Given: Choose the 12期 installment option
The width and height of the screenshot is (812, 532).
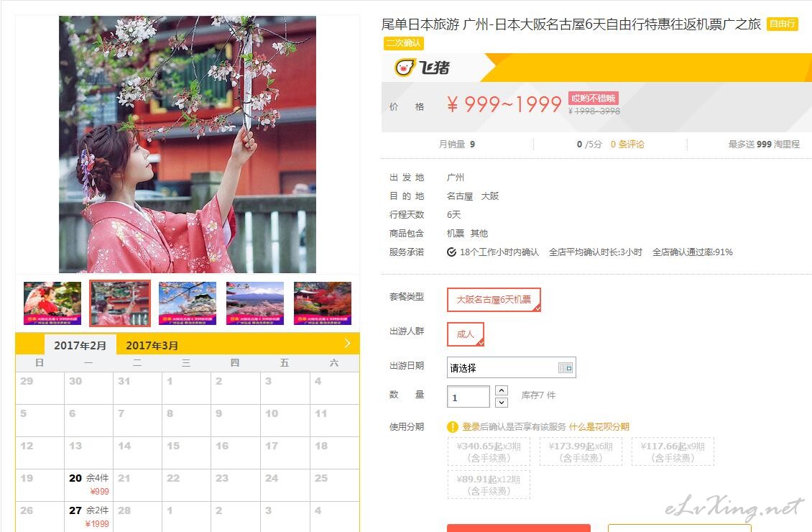Looking at the screenshot, I should pyautogui.click(x=489, y=485).
